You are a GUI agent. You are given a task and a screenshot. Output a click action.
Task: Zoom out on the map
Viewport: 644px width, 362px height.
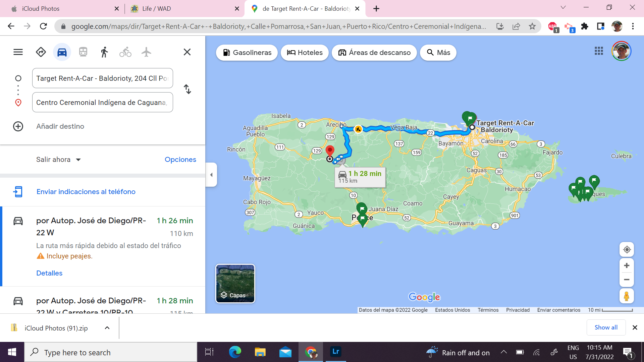click(x=627, y=280)
